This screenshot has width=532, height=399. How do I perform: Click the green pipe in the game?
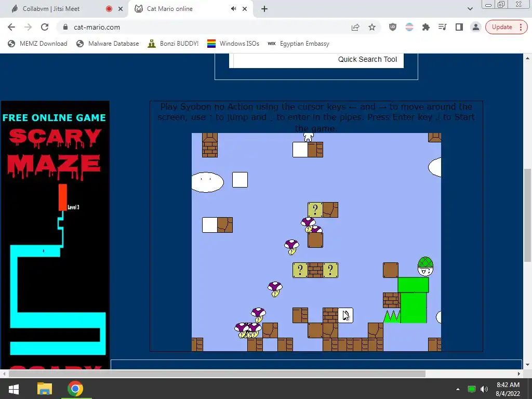tap(413, 300)
